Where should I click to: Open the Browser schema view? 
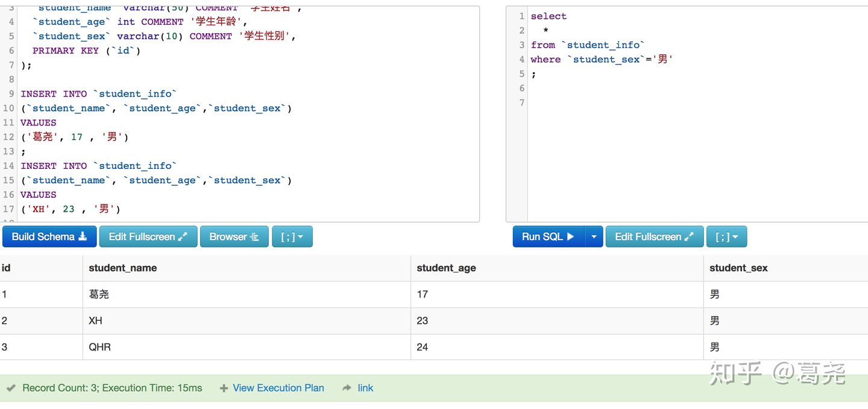[x=234, y=236]
